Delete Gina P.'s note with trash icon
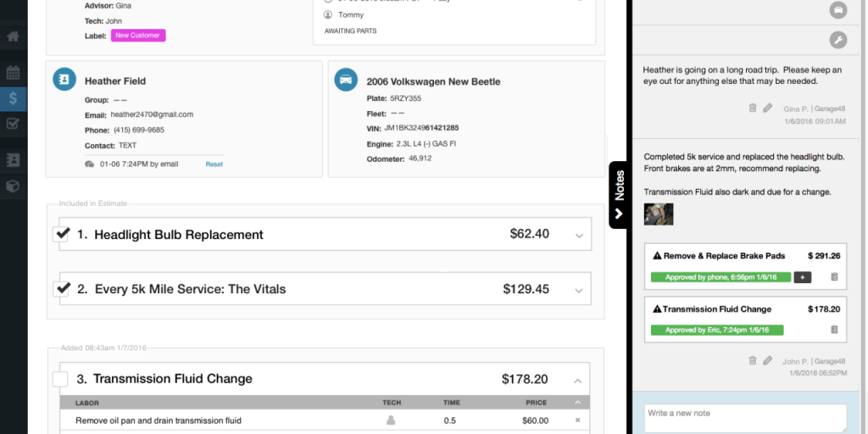 pyautogui.click(x=753, y=108)
